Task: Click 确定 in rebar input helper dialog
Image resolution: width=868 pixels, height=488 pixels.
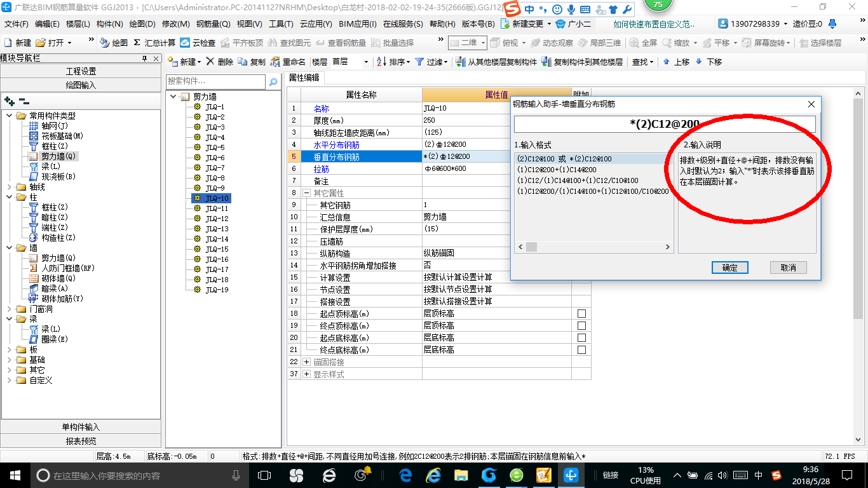Action: 729,268
